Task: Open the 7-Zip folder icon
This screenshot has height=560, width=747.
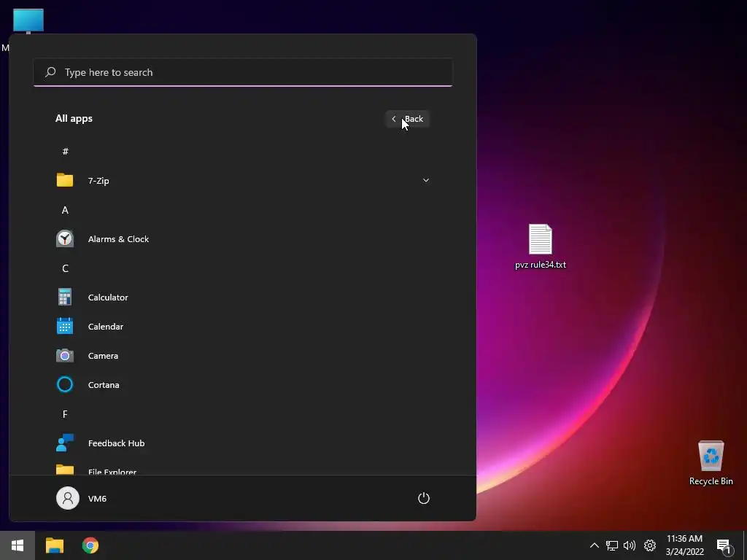Action: point(65,181)
